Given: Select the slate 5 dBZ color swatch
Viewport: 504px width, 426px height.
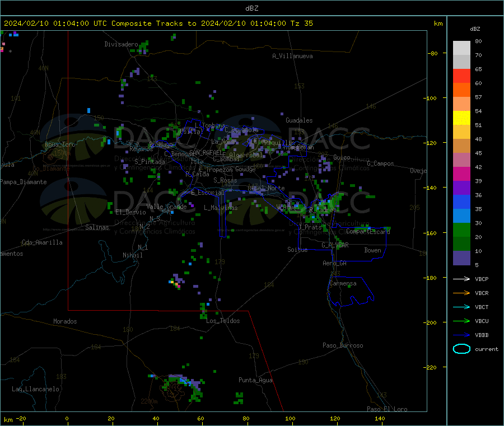Looking at the screenshot, I should point(461,258).
